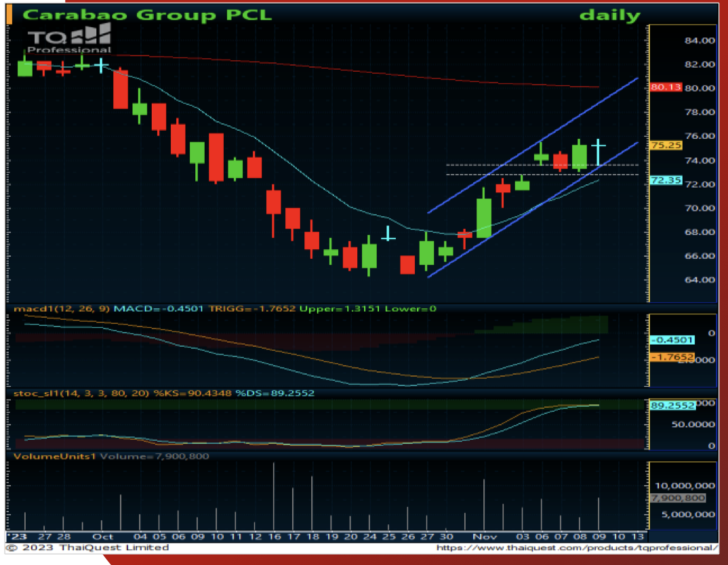Click the tallest volume bar at Oct 16
Image resolution: width=728 pixels, height=565 pixels.
click(273, 497)
